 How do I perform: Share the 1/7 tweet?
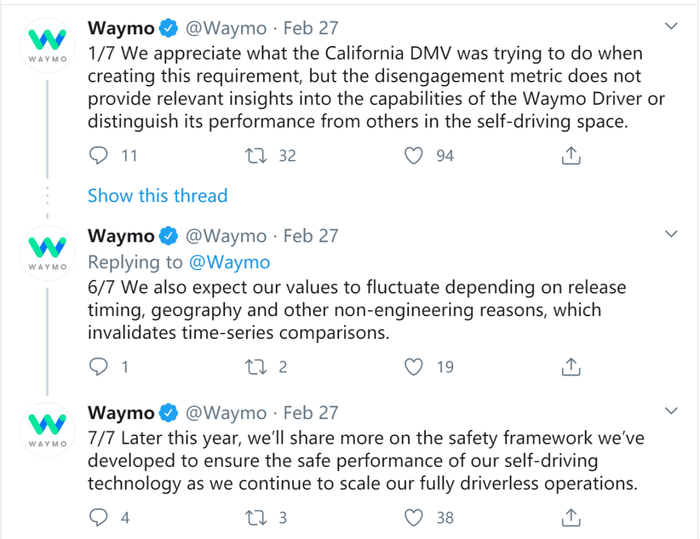click(x=571, y=156)
